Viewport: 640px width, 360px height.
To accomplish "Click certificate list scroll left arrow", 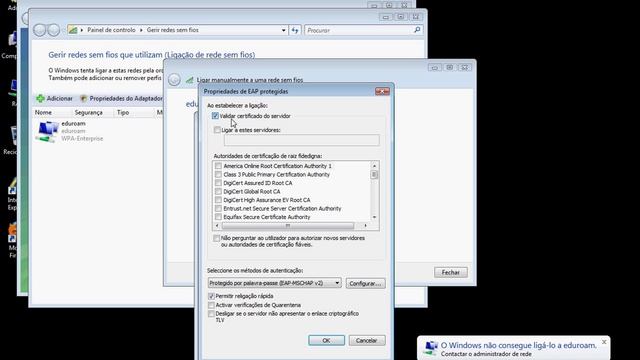I will coord(217,226).
